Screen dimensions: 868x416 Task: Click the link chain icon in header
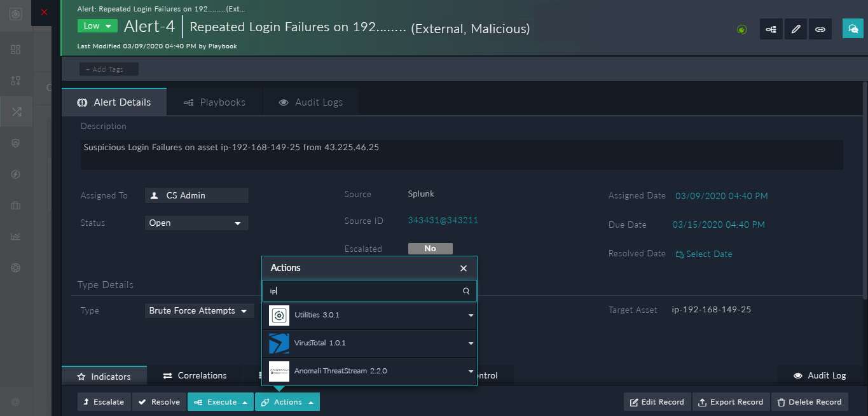[x=820, y=29]
